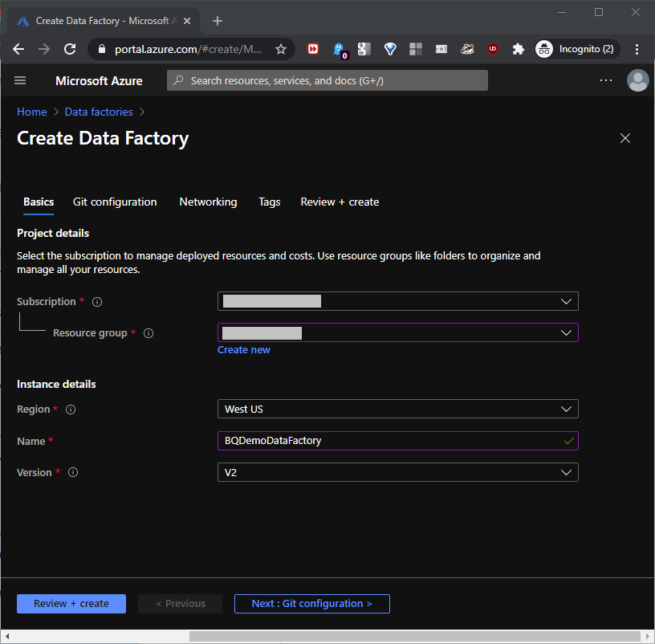Open the browser Extensions puzzle icon
This screenshot has width=655, height=644.
tap(519, 49)
